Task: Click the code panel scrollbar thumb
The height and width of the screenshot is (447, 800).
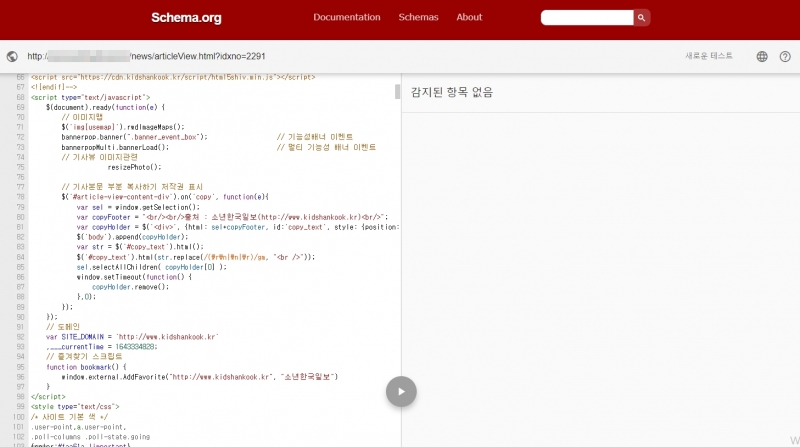Action: (397, 91)
